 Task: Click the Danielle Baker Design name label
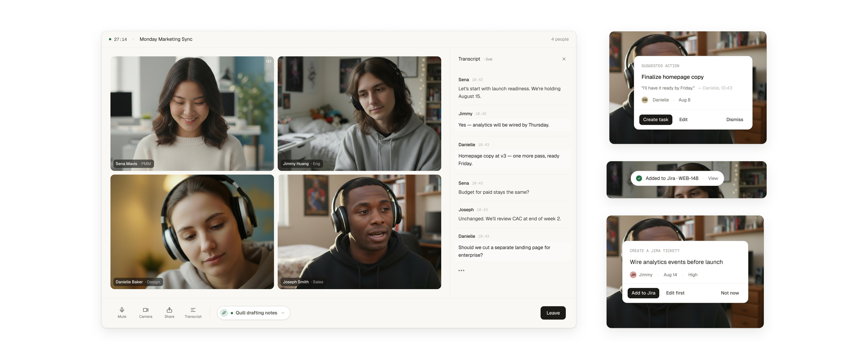click(x=138, y=282)
